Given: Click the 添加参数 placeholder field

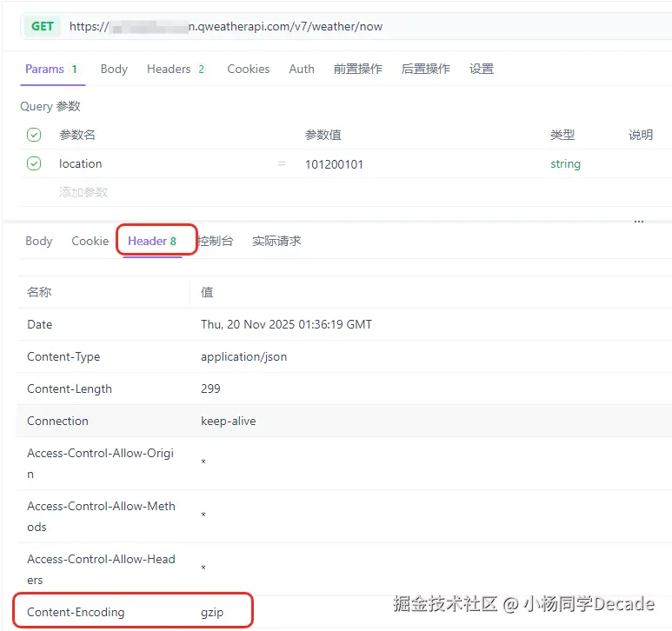Looking at the screenshot, I should pyautogui.click(x=83, y=192).
